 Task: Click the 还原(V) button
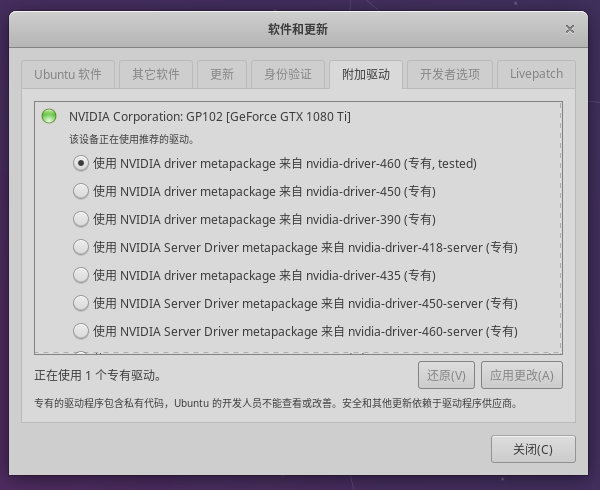point(446,375)
